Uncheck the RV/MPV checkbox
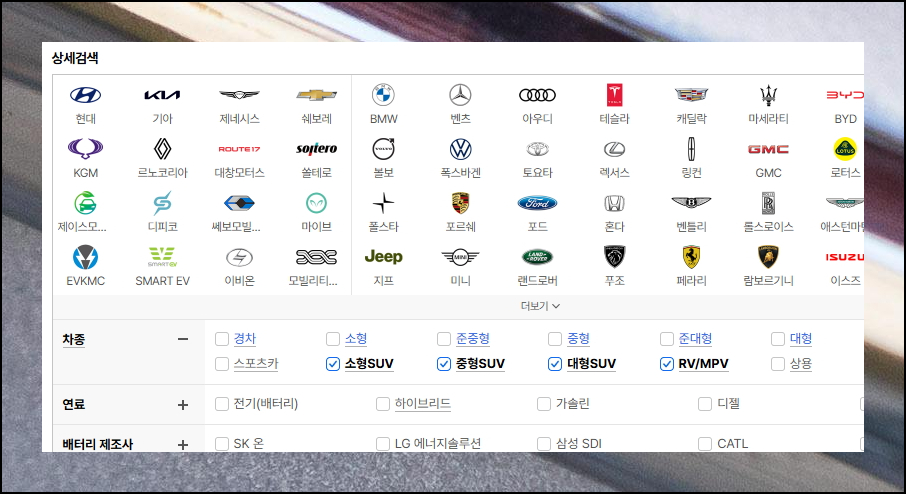This screenshot has height=494, width=906. click(667, 363)
